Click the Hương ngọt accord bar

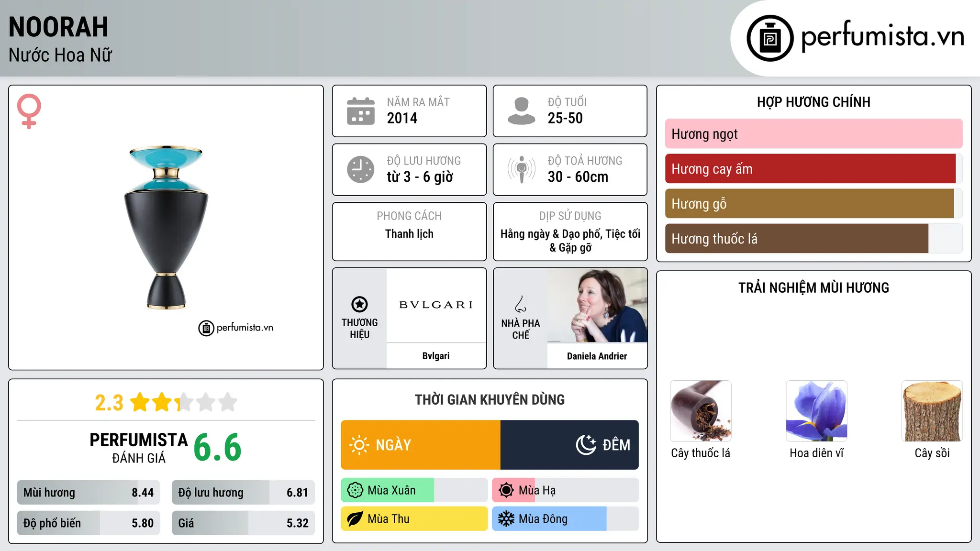[813, 134]
